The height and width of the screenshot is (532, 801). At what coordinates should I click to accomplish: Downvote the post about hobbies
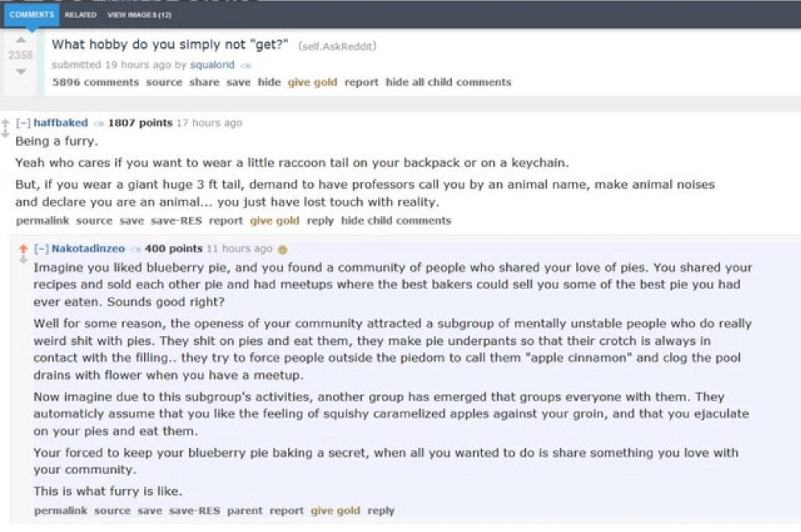coord(21,71)
